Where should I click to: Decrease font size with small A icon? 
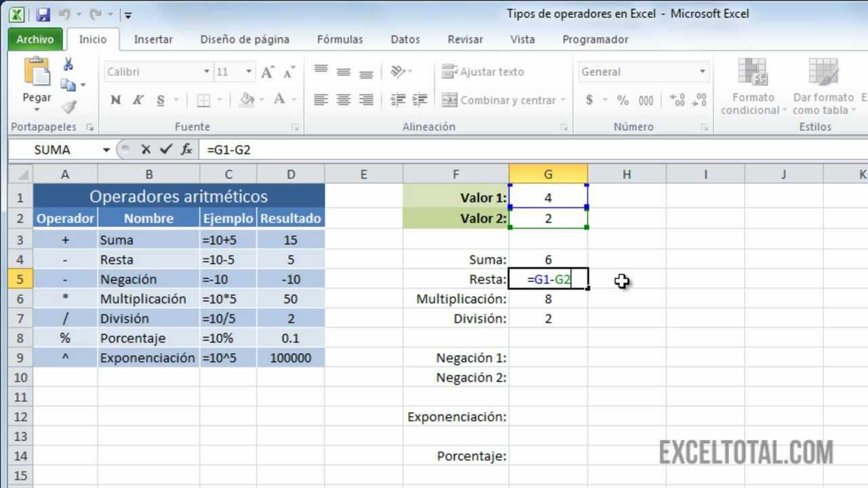289,72
